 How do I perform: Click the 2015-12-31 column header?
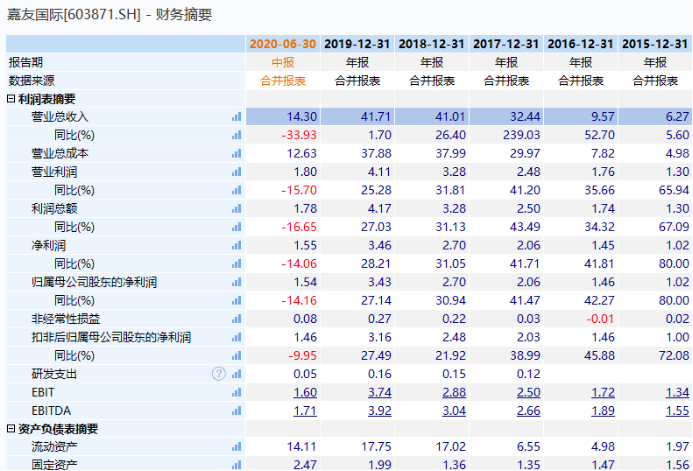click(x=655, y=44)
